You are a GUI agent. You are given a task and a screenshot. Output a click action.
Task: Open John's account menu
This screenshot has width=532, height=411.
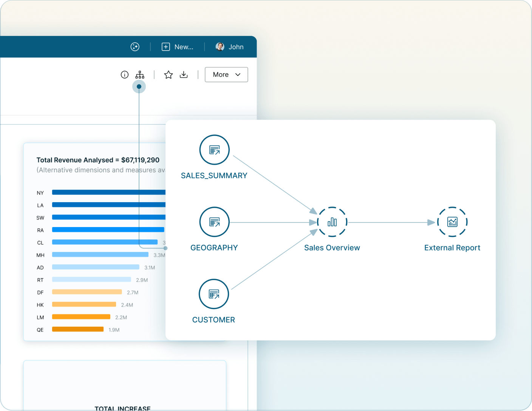pyautogui.click(x=236, y=46)
